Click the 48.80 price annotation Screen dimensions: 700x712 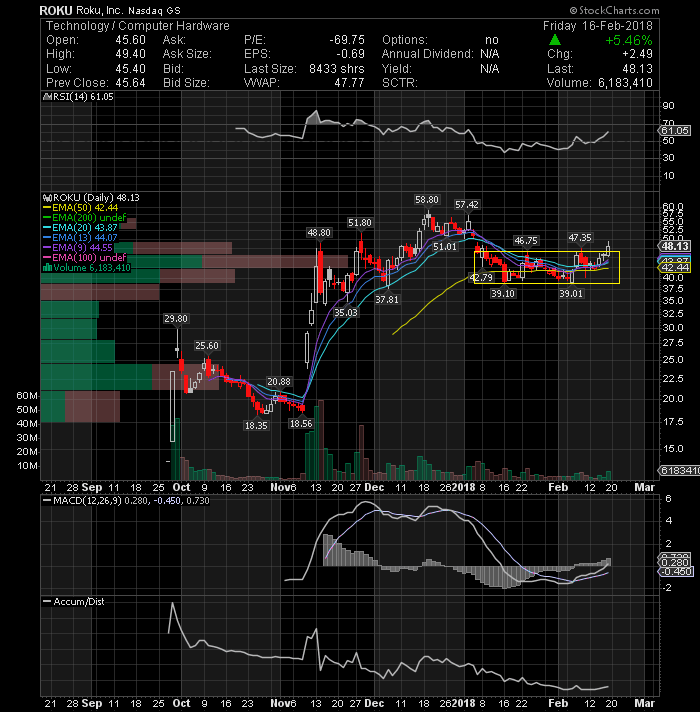[x=319, y=233]
